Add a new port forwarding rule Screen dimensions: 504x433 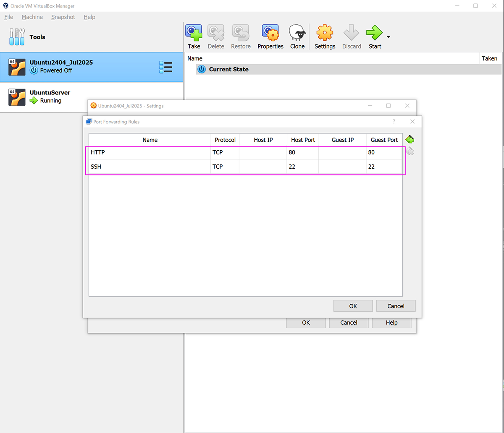(x=409, y=139)
